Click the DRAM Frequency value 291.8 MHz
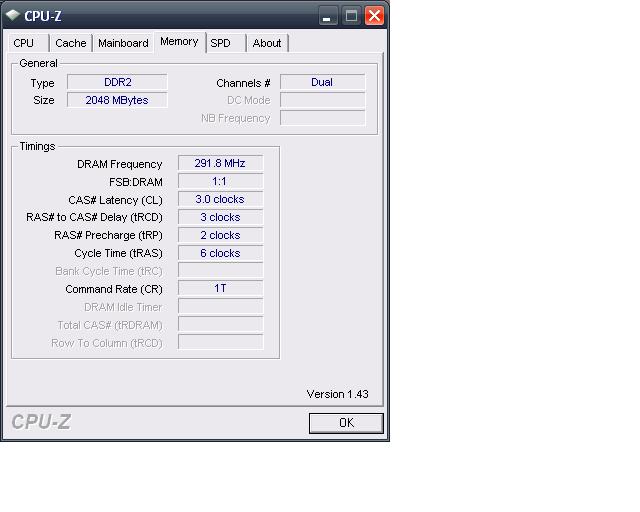This screenshot has width=640, height=512. [220, 163]
